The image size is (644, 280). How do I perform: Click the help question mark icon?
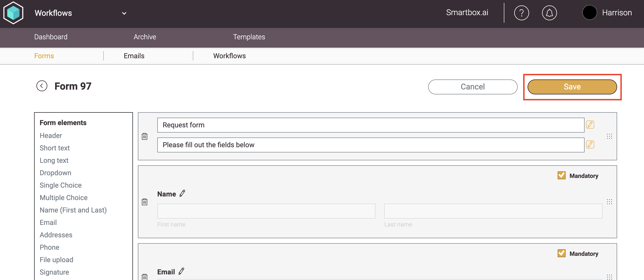pyautogui.click(x=521, y=13)
